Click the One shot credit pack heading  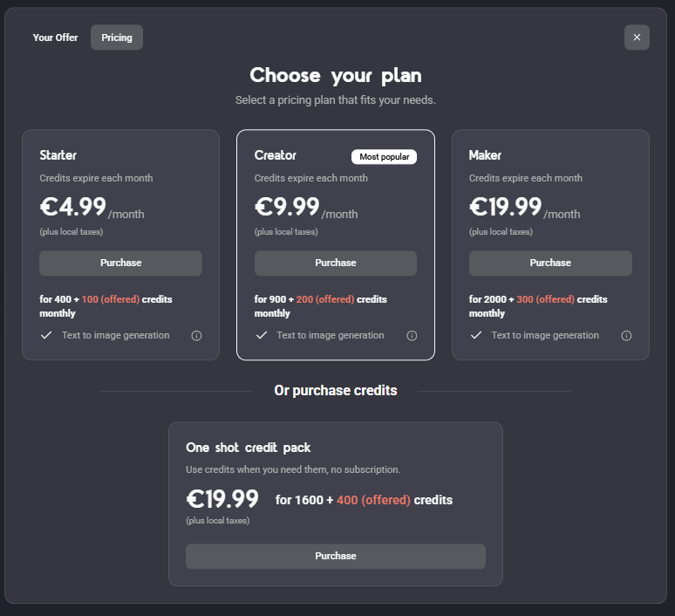[x=249, y=448]
